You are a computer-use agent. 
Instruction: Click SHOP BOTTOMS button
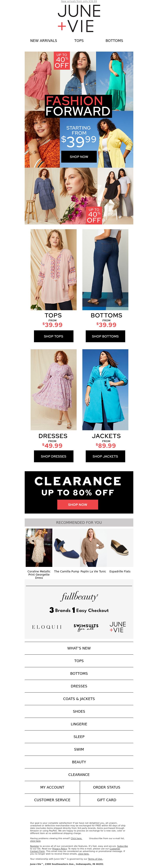[105, 336]
